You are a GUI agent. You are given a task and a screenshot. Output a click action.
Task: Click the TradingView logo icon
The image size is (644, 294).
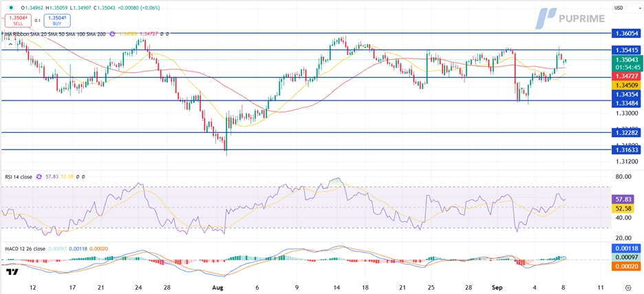[11, 273]
